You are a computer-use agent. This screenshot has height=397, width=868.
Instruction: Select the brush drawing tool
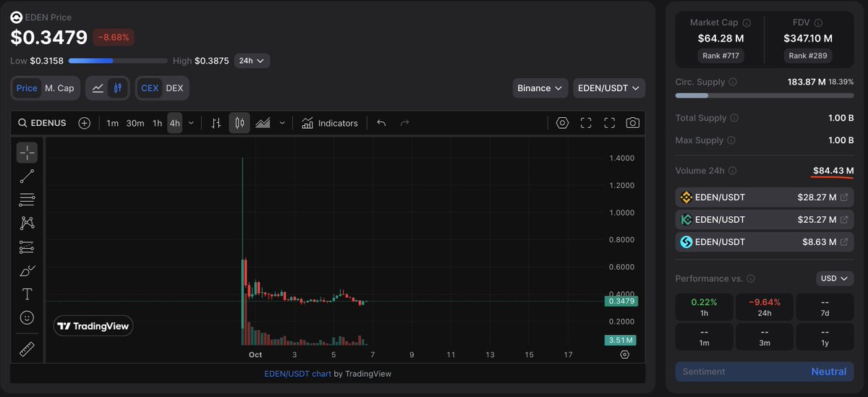click(27, 271)
